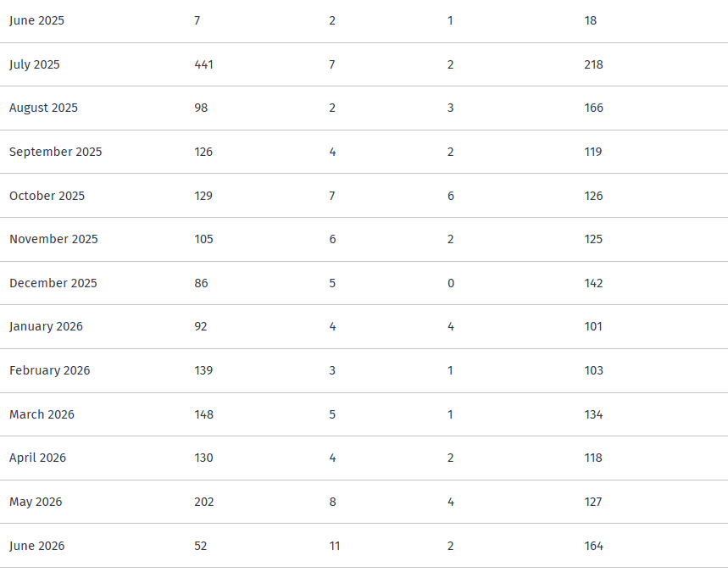This screenshot has height=572, width=728.
Task: Click the value 218 in July 2025 row
Action: (593, 64)
